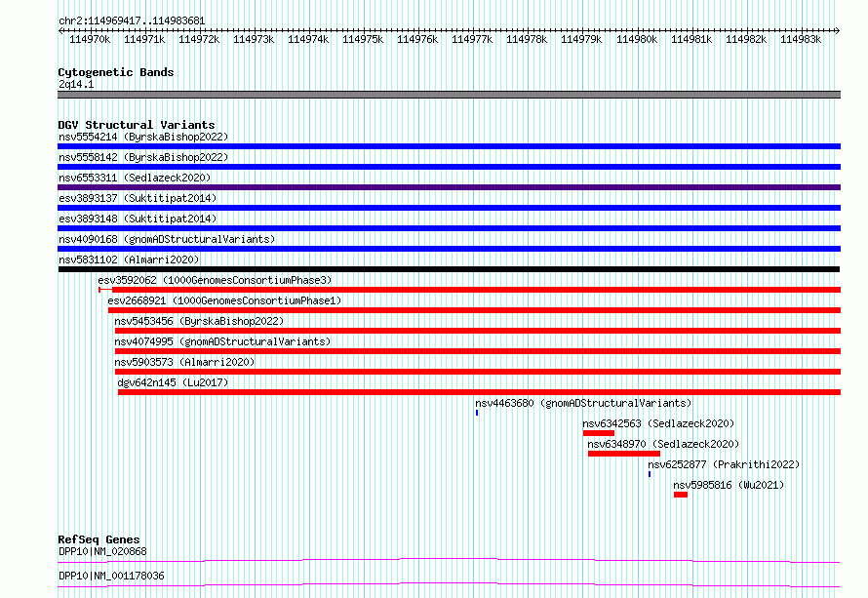868x598 pixels.
Task: Click nsv5453456 (ByrskaBishop2022) label
Action: tap(199, 321)
